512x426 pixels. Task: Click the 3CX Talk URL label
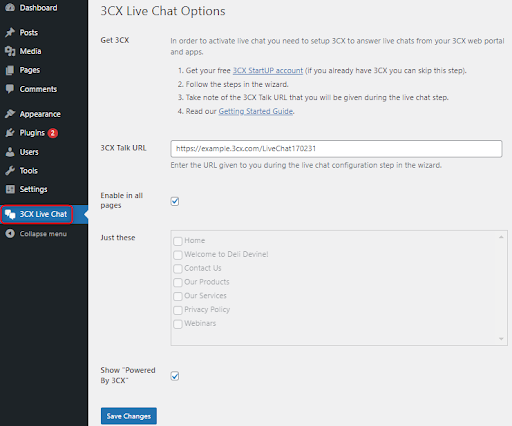point(124,148)
